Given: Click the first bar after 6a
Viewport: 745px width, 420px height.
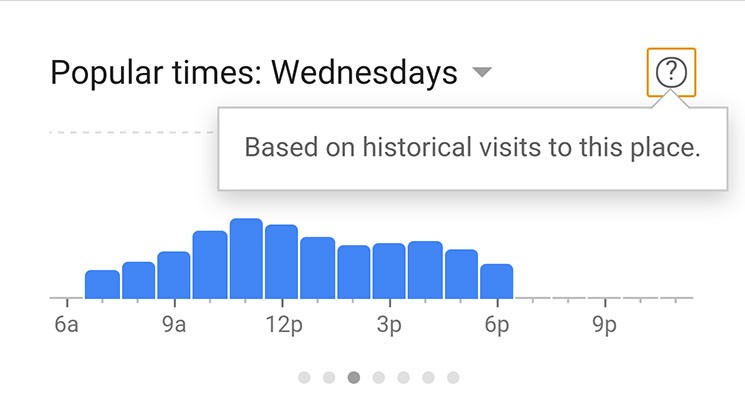Looking at the screenshot, I should click(102, 284).
